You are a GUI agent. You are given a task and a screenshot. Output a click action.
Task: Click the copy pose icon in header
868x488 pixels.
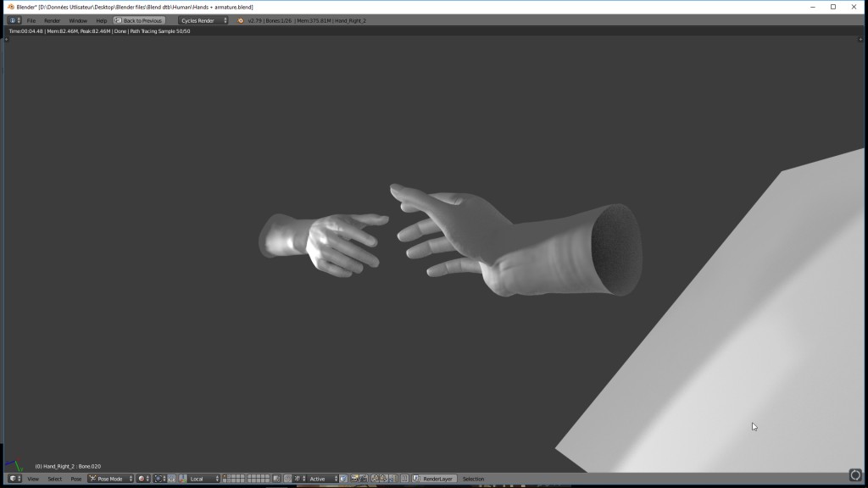pos(374,479)
